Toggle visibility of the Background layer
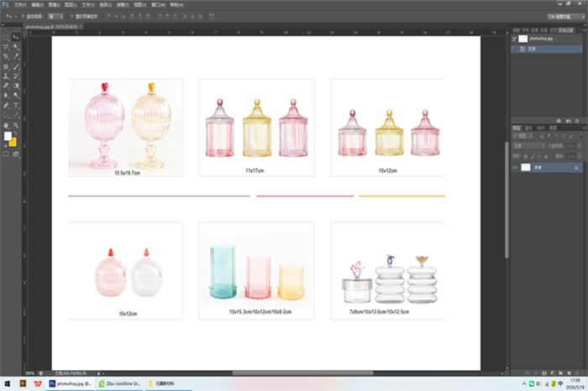 [515, 168]
